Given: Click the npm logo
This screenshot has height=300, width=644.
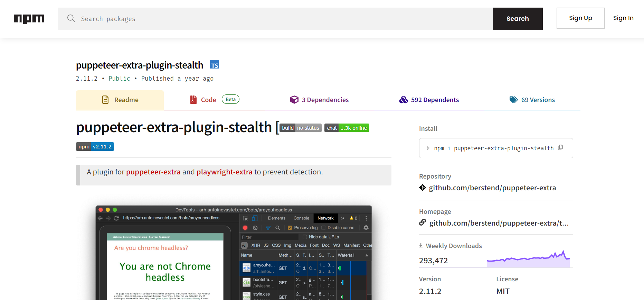Looking at the screenshot, I should pos(29,19).
